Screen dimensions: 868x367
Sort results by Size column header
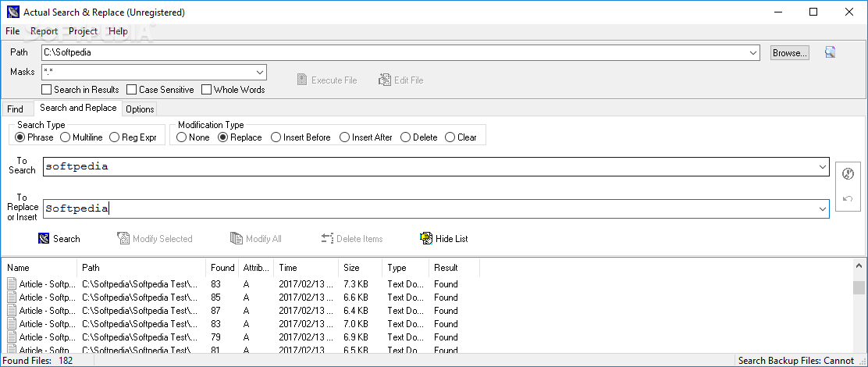click(361, 268)
